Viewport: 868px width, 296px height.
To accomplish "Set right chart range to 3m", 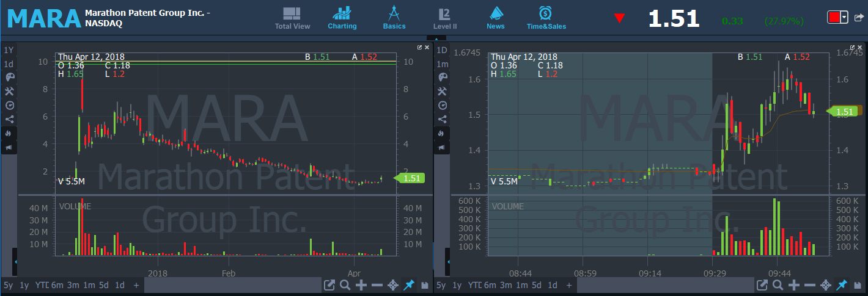I will click(x=506, y=285).
